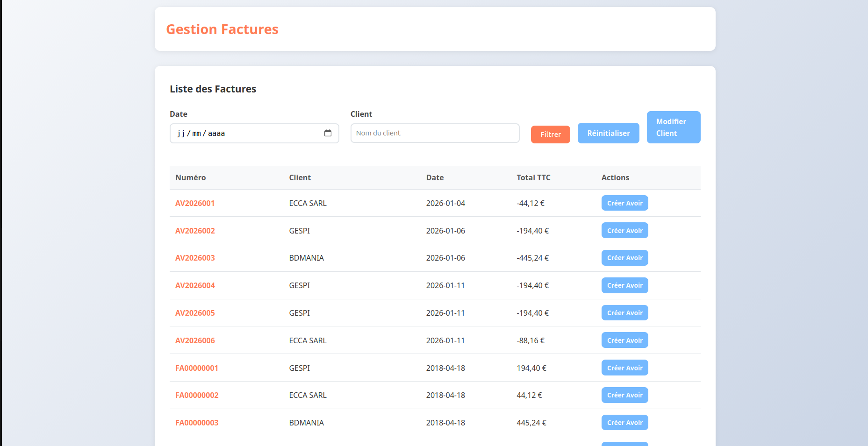
Task: Focus the Nom du client input
Action: pyautogui.click(x=435, y=133)
